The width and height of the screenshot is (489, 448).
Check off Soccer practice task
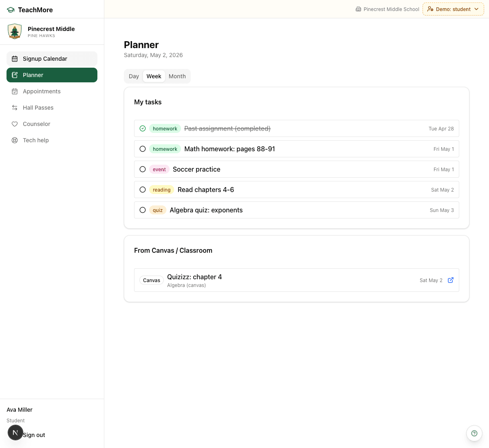coord(143,169)
